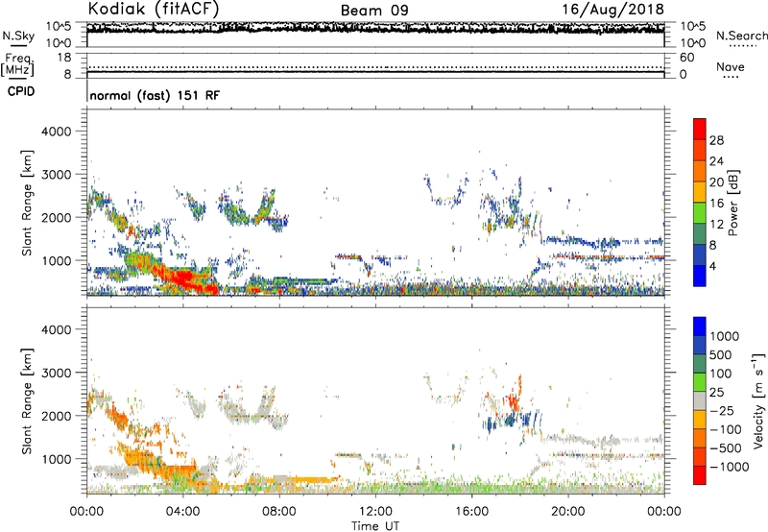This screenshot has width=768, height=532.
Task: Select the 16 value on Power colorbar
Action: click(716, 204)
